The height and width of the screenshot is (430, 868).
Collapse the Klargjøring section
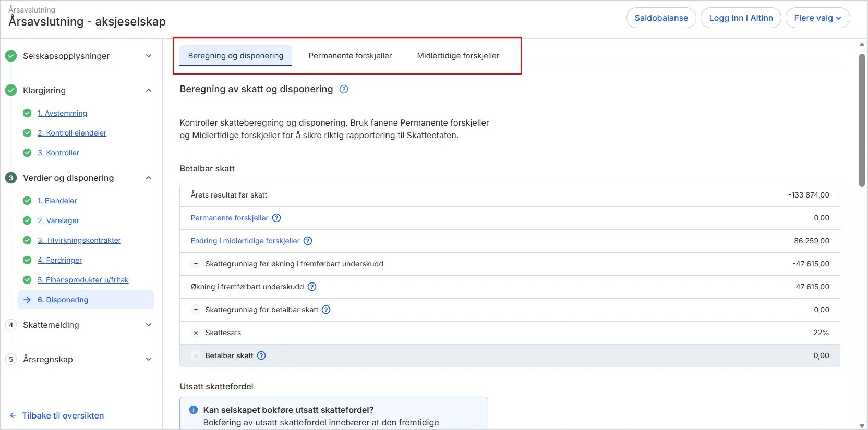[x=149, y=90]
